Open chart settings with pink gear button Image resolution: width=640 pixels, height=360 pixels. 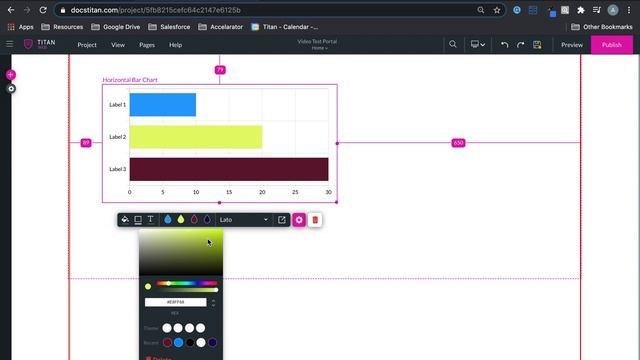pos(299,220)
